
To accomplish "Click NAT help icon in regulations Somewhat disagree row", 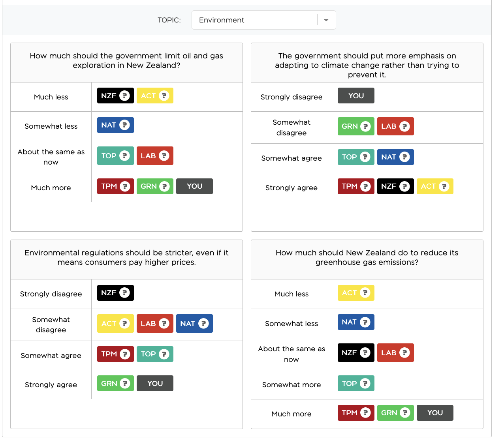I will click(x=203, y=324).
